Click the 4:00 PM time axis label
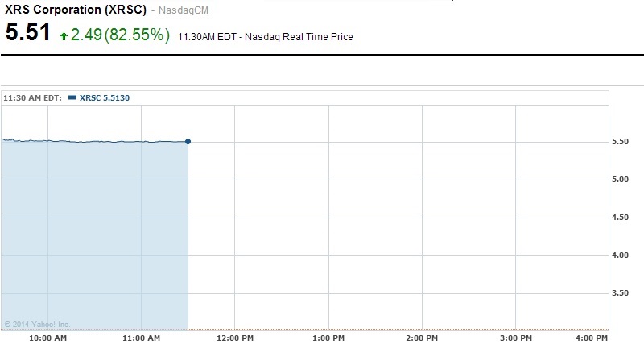Viewport: 644px width, 344px height. tap(592, 337)
